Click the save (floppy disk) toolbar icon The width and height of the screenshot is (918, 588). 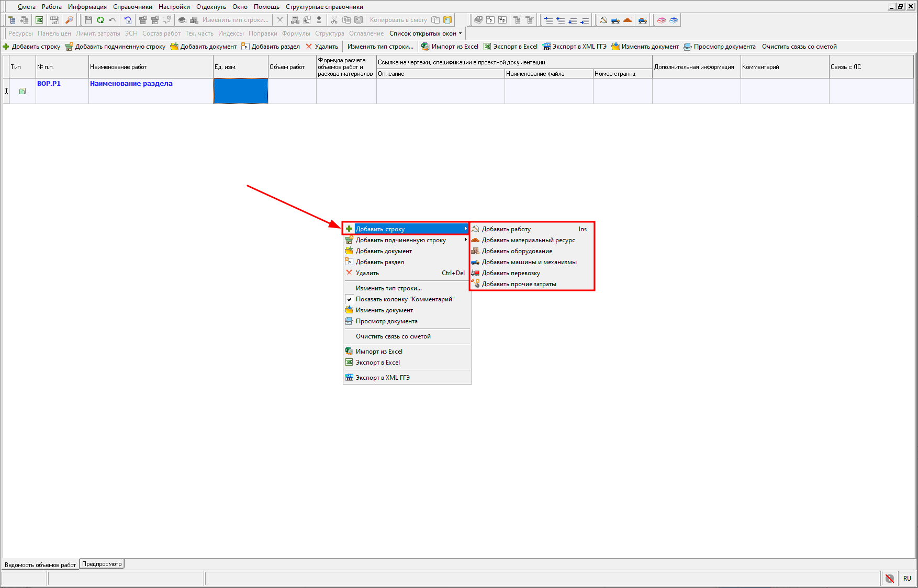point(88,20)
